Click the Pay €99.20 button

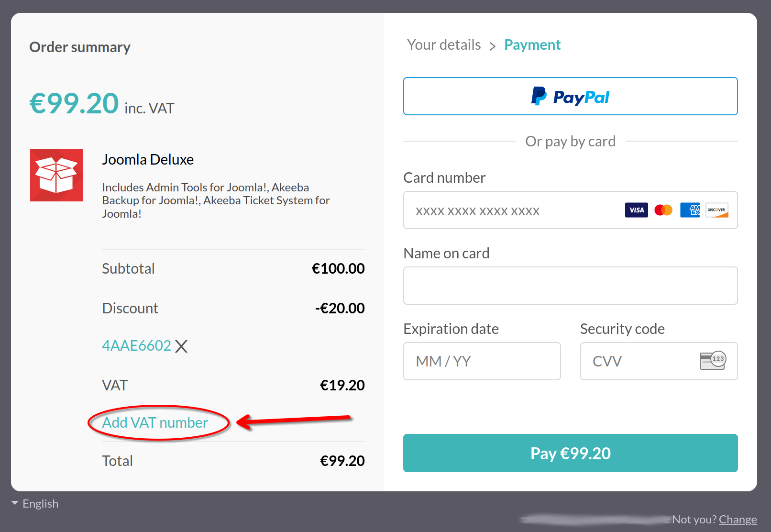click(570, 453)
